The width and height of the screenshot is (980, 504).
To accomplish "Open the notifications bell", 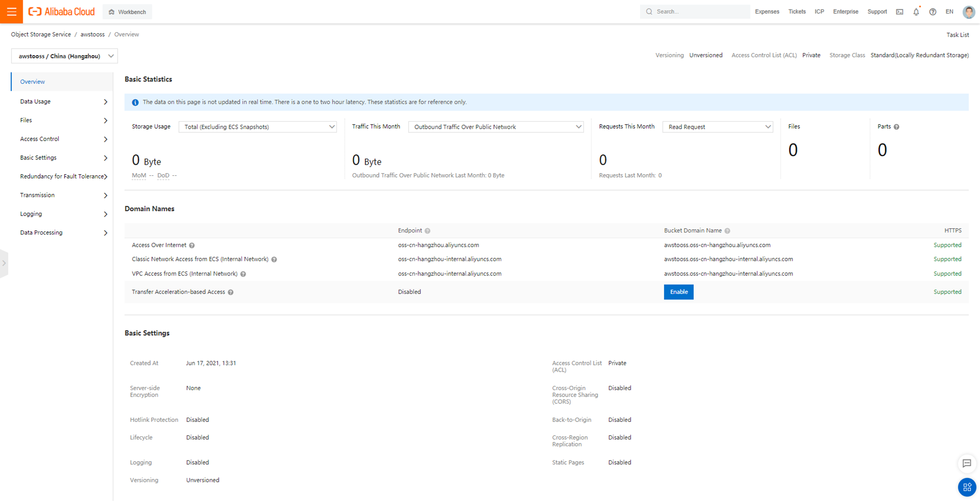I will pos(916,12).
